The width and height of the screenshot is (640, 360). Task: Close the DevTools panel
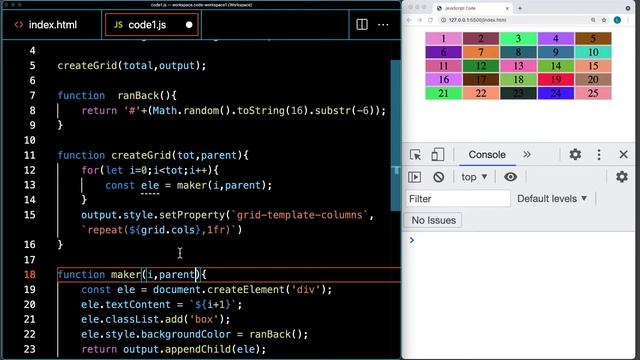[x=623, y=154]
